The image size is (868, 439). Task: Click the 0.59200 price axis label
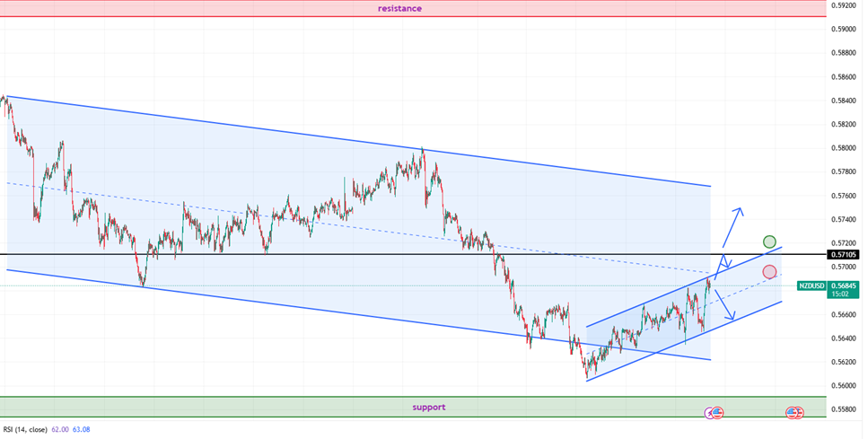[x=844, y=4]
